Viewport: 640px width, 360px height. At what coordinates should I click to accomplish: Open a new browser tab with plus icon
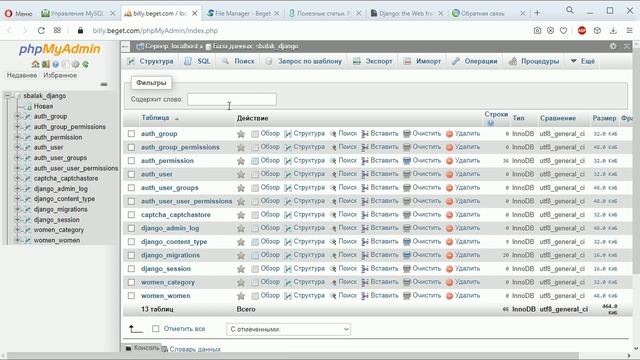[x=537, y=13]
